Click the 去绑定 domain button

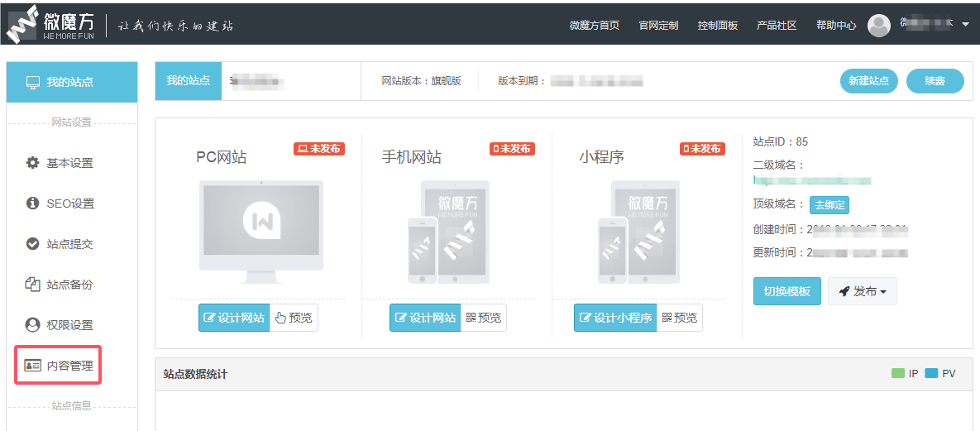[x=829, y=205]
